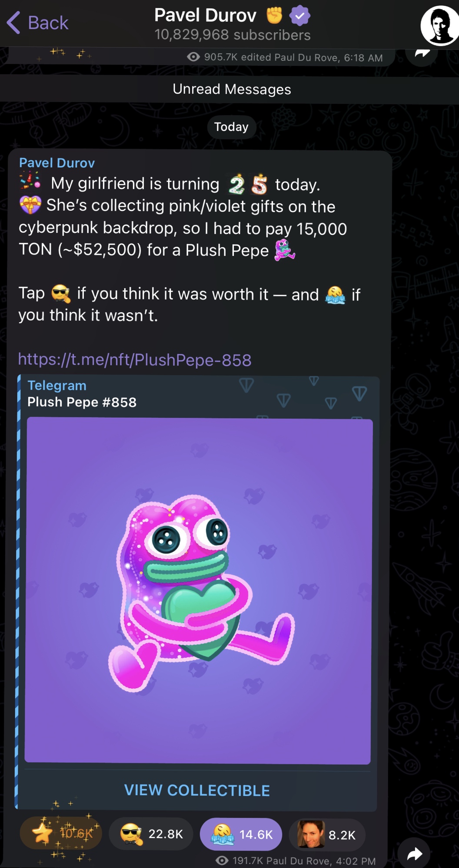Forward the Plush Pepe post via share arrow

coord(415,854)
